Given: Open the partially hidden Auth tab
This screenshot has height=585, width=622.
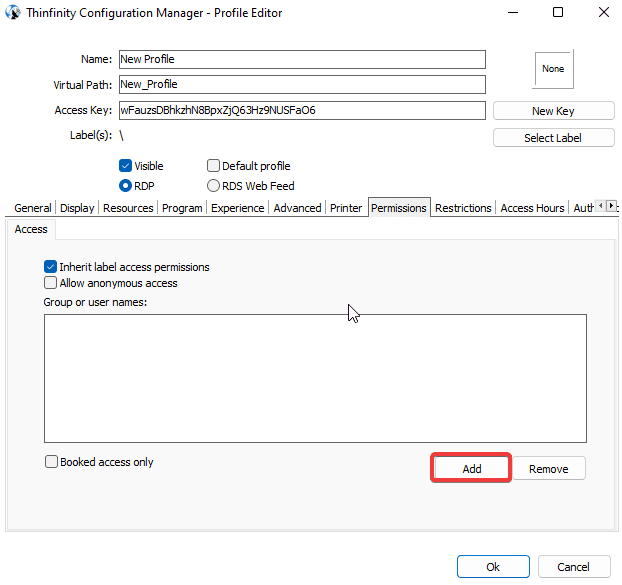Looking at the screenshot, I should point(584,208).
